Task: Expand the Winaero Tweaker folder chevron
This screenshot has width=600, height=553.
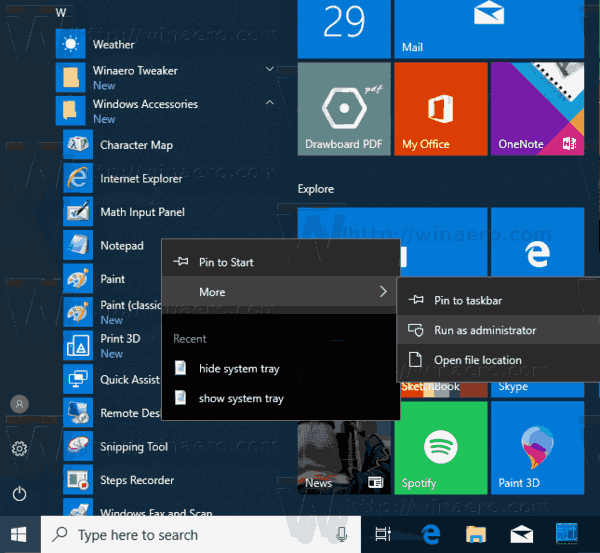Action: (x=270, y=69)
